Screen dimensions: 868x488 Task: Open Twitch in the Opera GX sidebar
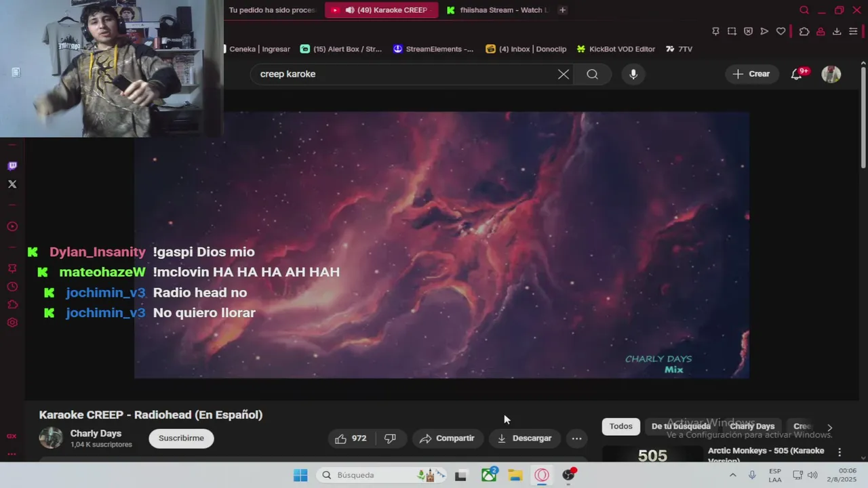[x=12, y=166]
